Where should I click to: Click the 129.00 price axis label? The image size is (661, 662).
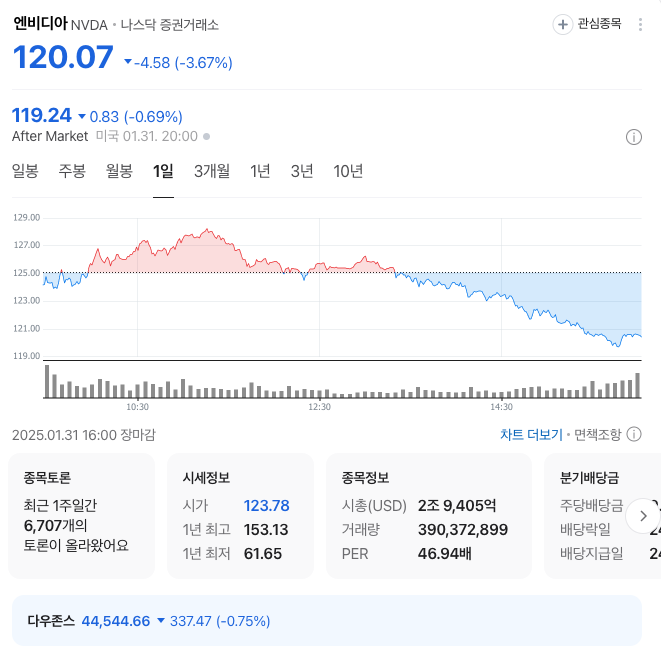point(27,217)
